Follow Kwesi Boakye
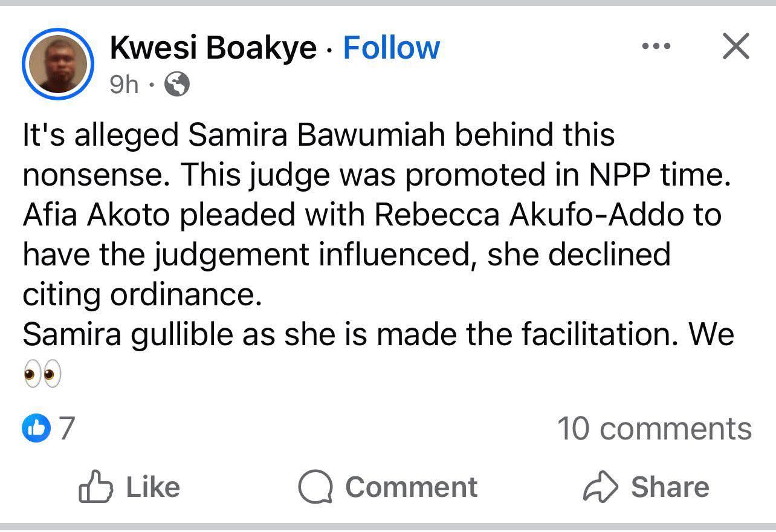The width and height of the screenshot is (776, 532). point(391,48)
